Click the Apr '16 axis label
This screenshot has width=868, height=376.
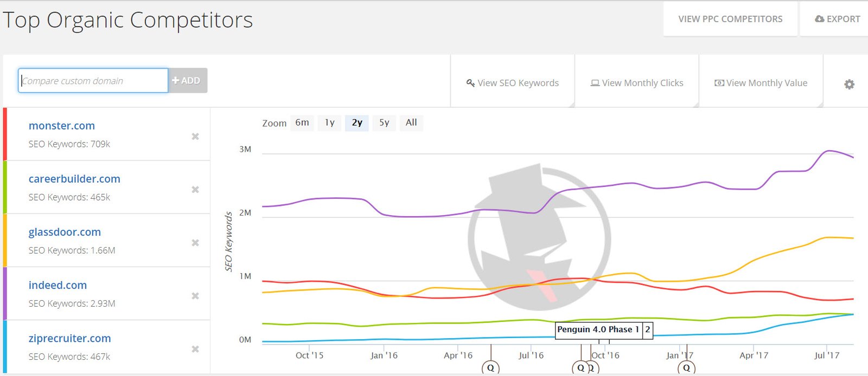click(x=458, y=355)
